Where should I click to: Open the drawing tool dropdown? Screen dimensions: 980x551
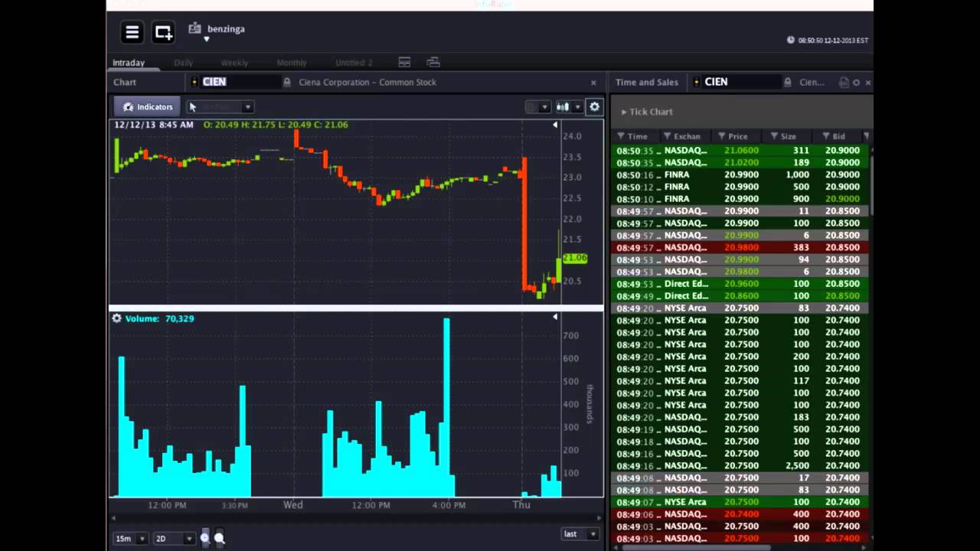tap(247, 107)
